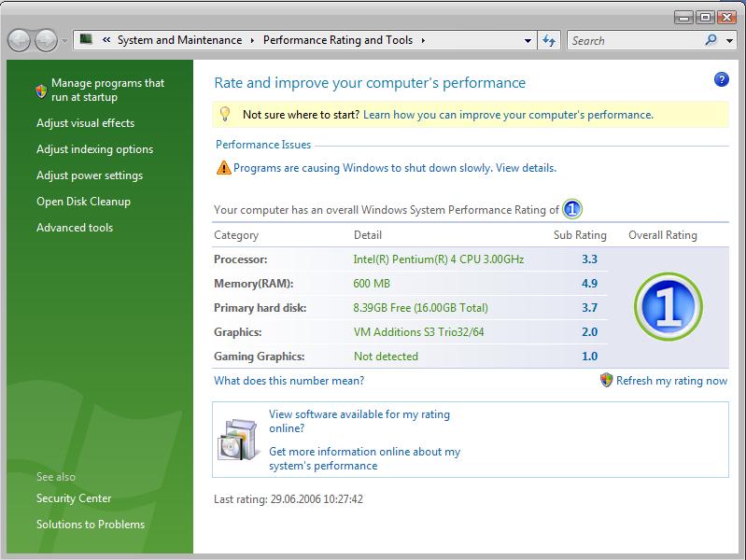Click the Not detected gaming graphics detail
This screenshot has height=560, width=746.
(386, 357)
